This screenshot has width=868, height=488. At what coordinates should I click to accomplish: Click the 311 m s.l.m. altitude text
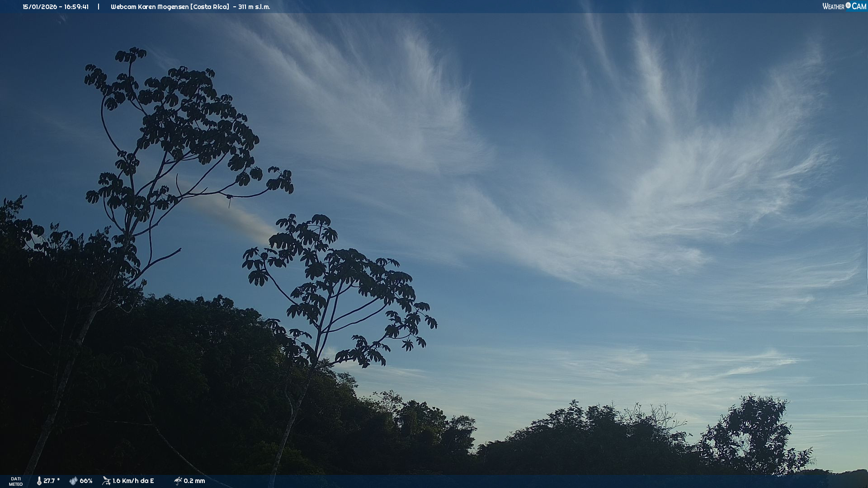pos(254,7)
